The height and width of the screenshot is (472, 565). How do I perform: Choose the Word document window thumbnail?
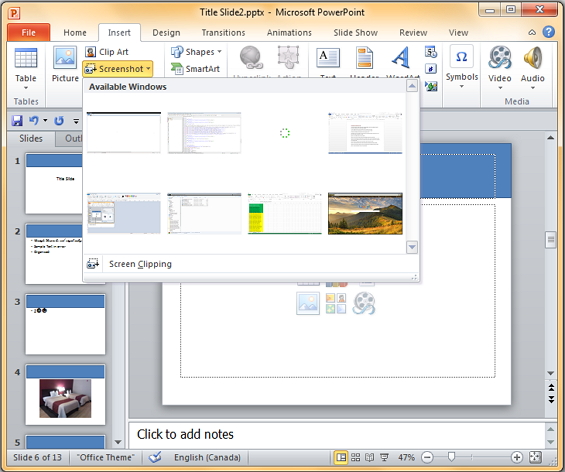(365, 133)
